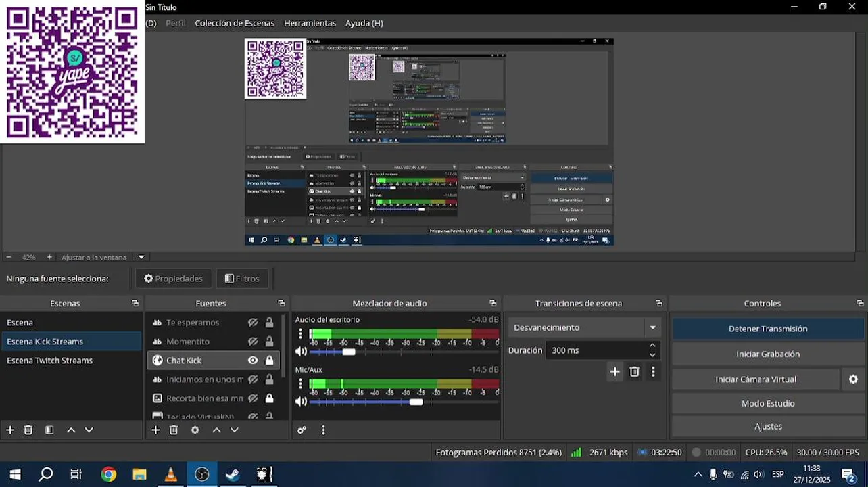The image size is (868, 487).
Task: Undock the Fuentes panel
Action: coord(281,304)
